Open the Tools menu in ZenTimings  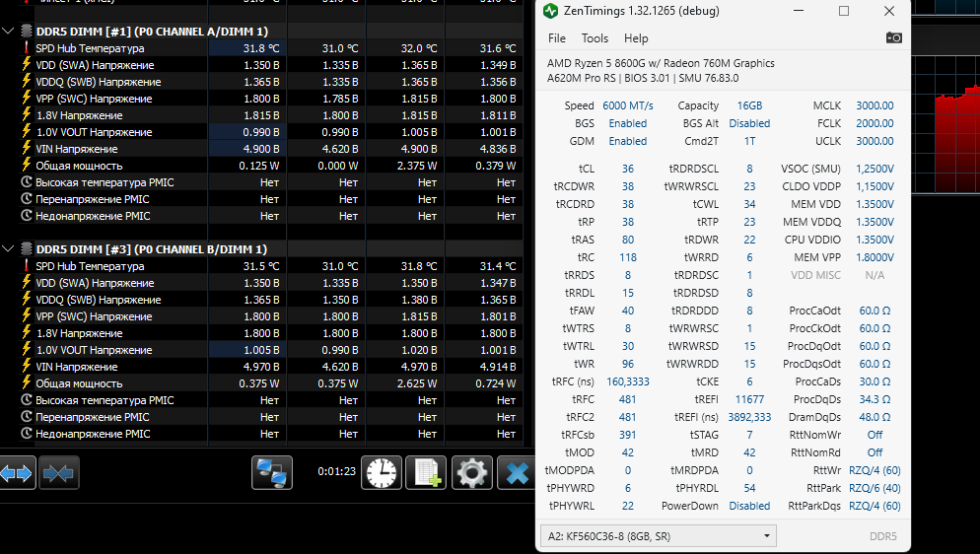pos(595,38)
